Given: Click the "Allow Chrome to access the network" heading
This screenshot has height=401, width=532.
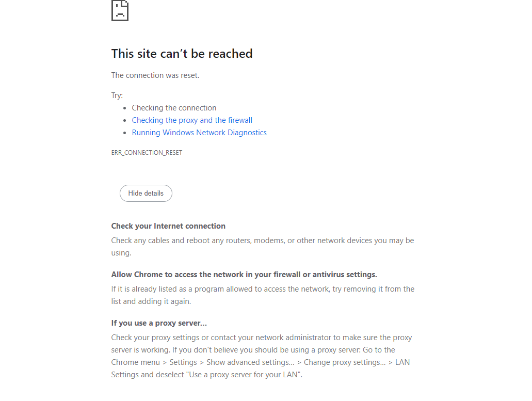Looking at the screenshot, I should click(x=244, y=275).
